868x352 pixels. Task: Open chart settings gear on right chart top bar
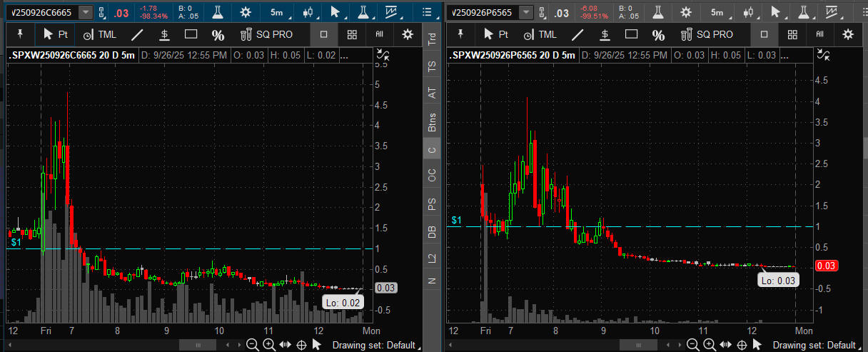coord(686,12)
